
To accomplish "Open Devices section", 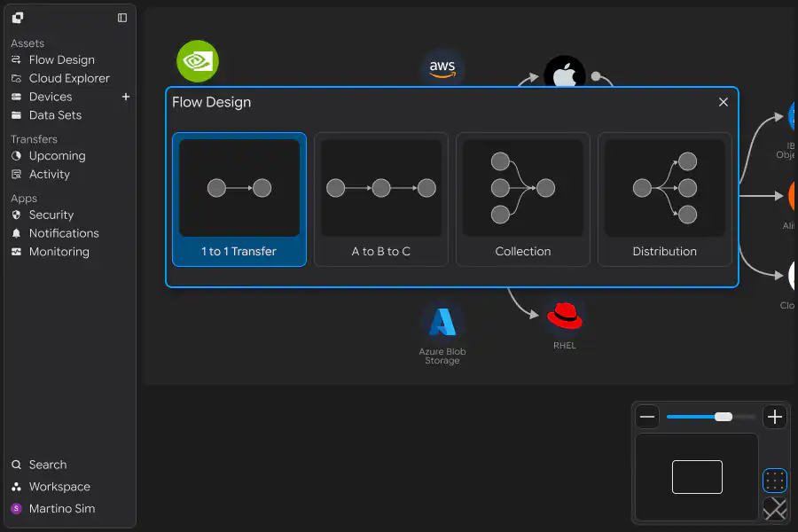I will (51, 97).
